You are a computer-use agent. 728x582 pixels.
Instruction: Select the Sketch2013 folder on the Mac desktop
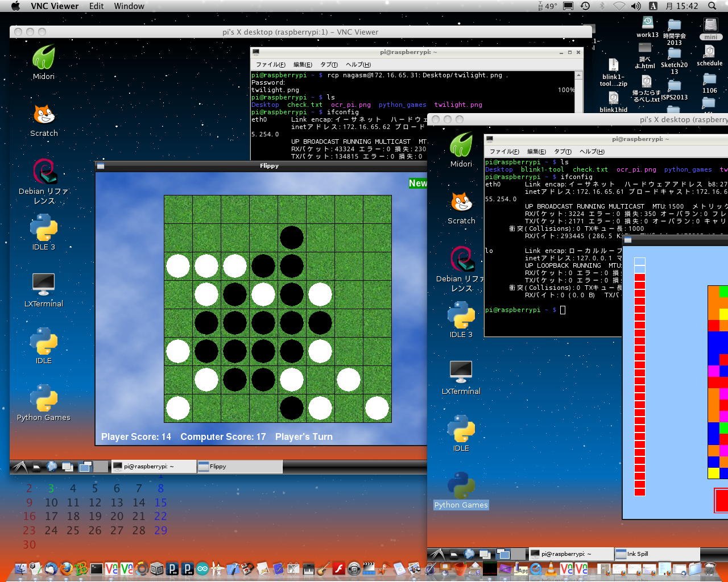(x=675, y=61)
